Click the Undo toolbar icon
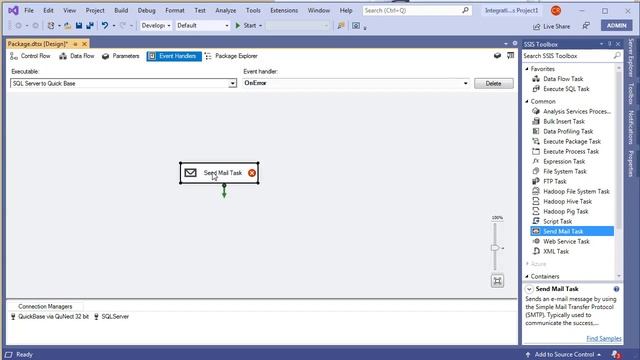The height and width of the screenshot is (360, 640). 104,25
